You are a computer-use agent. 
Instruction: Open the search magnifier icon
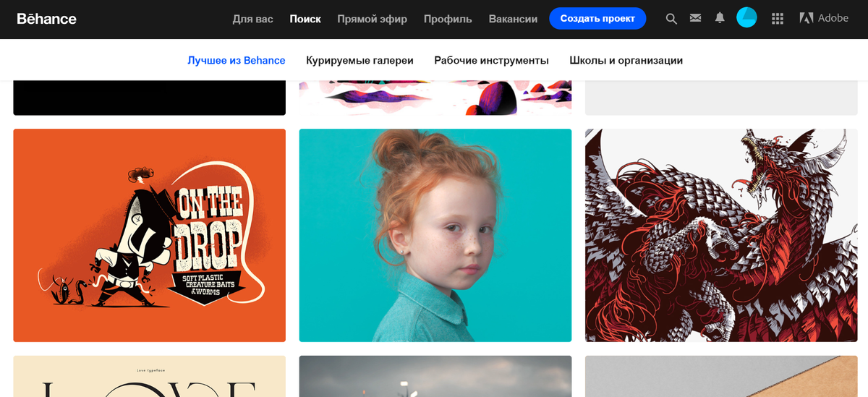pos(671,19)
